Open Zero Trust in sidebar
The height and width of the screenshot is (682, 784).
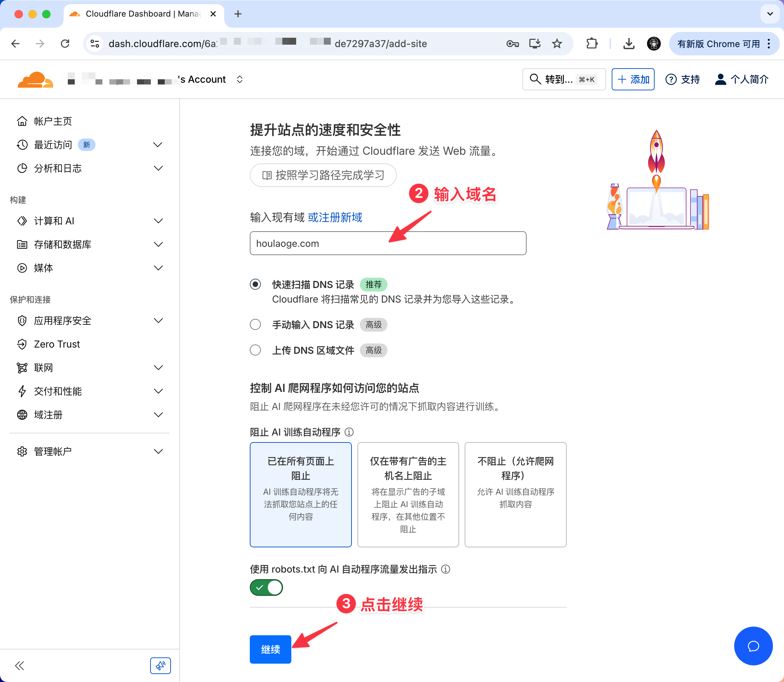57,344
